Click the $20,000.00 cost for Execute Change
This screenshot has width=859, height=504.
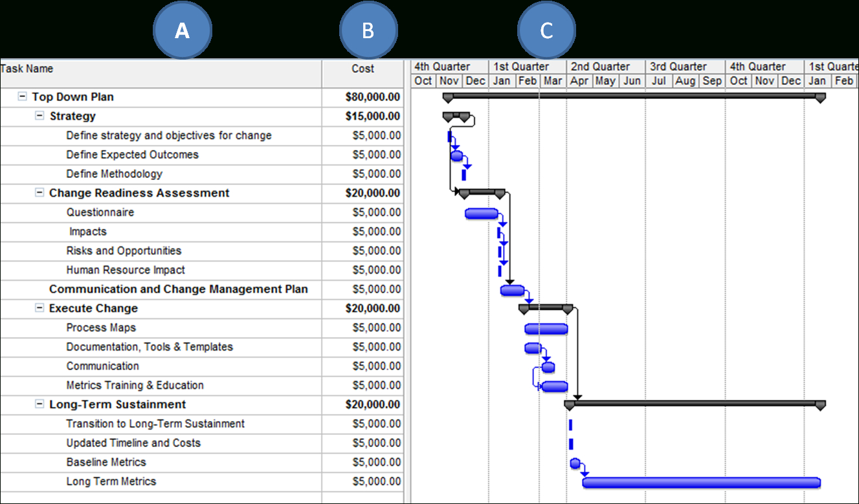pyautogui.click(x=373, y=309)
